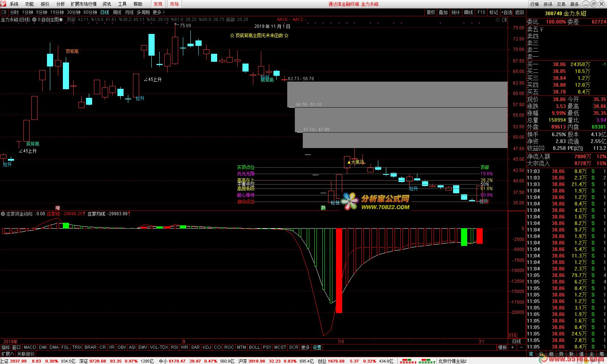Click the 叠加 overlay button
607x364 pixels.
tap(443, 12)
